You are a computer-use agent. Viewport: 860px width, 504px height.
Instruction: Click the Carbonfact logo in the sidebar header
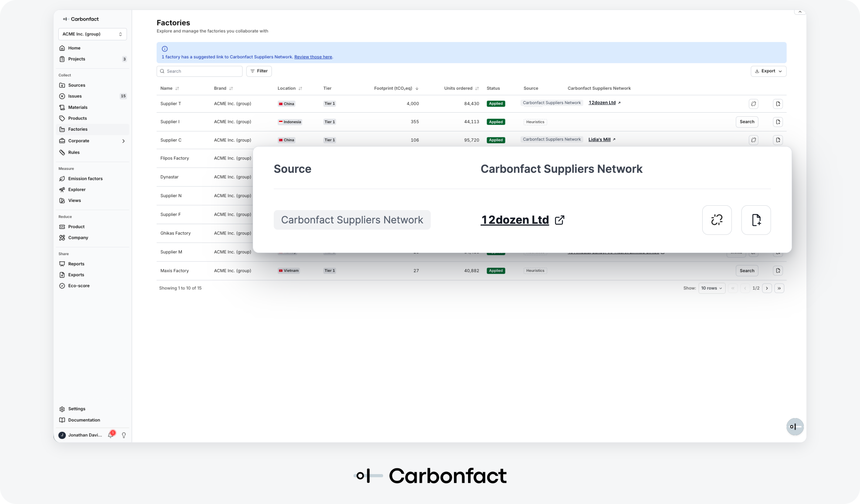click(x=81, y=19)
